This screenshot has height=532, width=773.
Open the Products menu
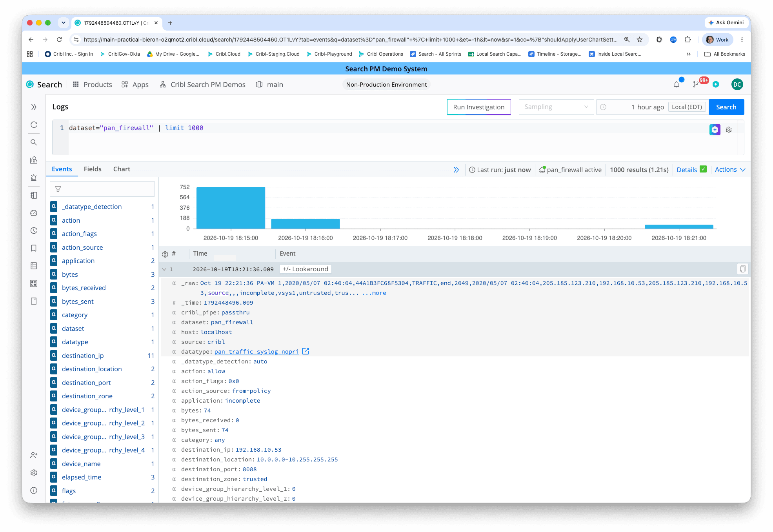coord(92,84)
